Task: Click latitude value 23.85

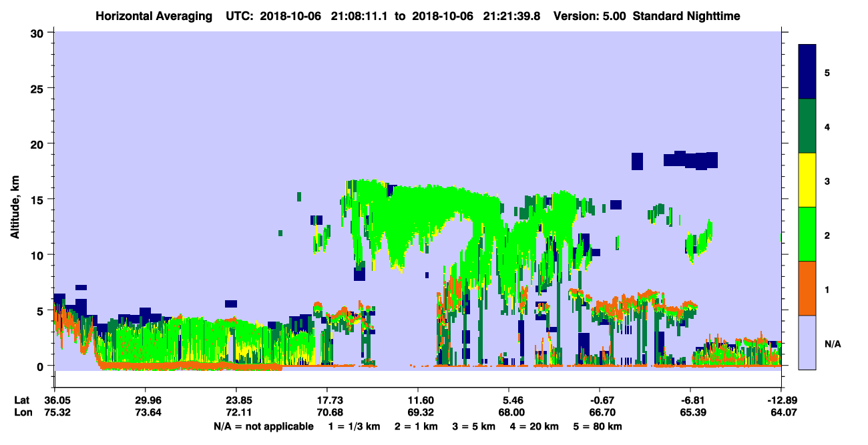Action: tap(236, 400)
